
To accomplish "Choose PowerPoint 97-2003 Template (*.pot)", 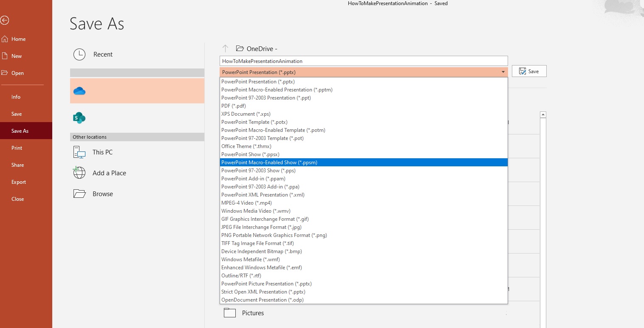I will click(x=364, y=138).
